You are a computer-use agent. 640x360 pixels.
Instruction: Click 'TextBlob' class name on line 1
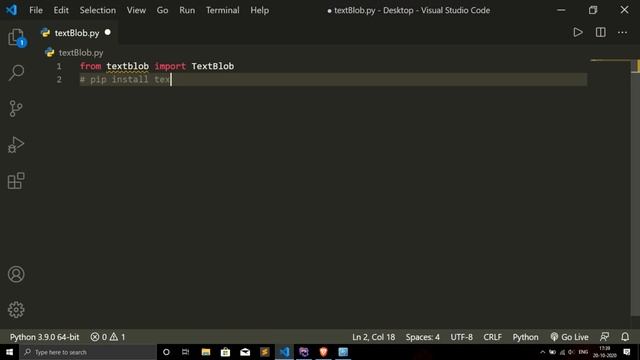[213, 66]
